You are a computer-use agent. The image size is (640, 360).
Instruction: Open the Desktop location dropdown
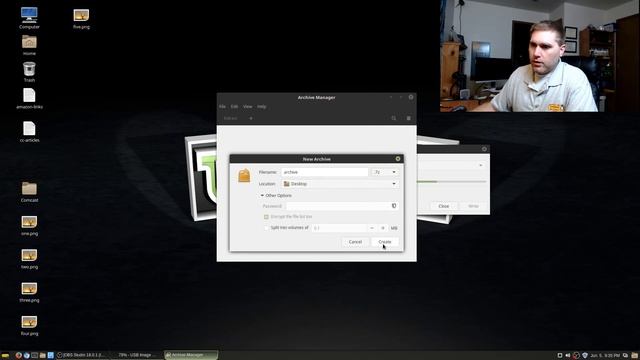[340, 184]
